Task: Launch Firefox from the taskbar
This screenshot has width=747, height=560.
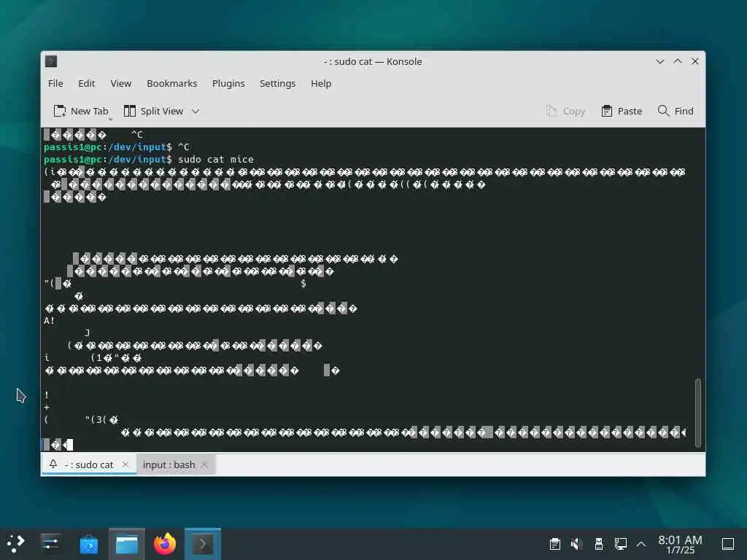Action: click(x=165, y=544)
